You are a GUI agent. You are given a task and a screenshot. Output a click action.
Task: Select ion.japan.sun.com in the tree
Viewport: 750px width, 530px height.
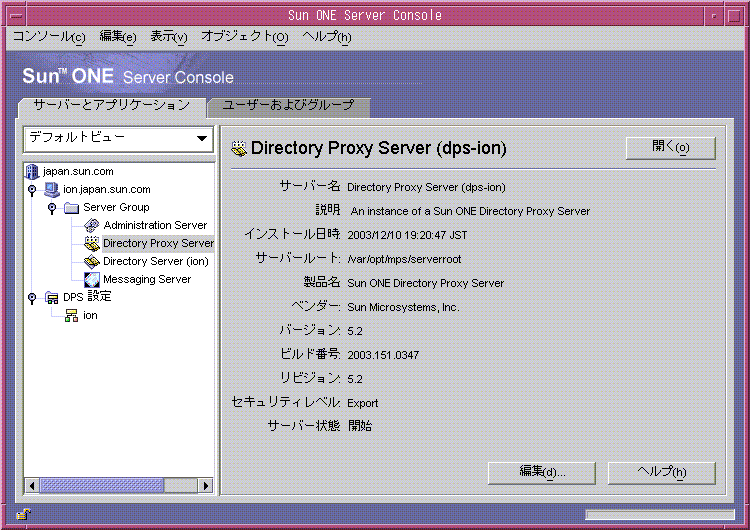[107, 189]
